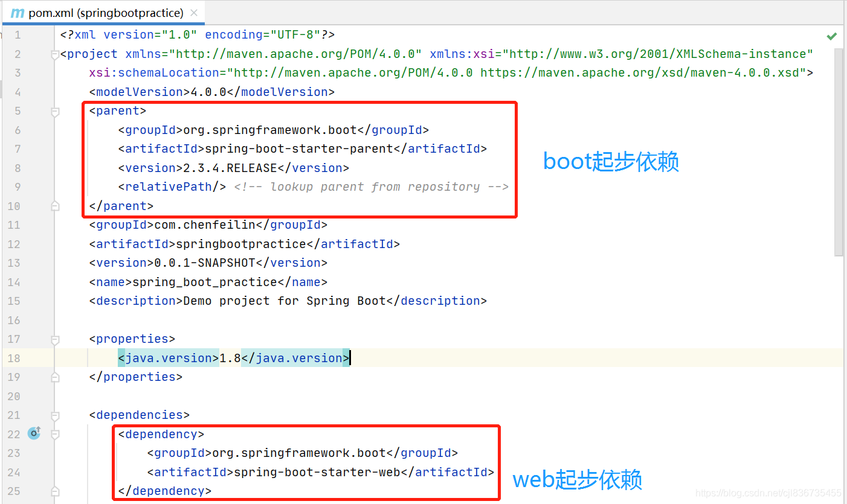Click groupId org.springframework.boot in parent block
Screen dimensions: 847x504
[x=274, y=130]
